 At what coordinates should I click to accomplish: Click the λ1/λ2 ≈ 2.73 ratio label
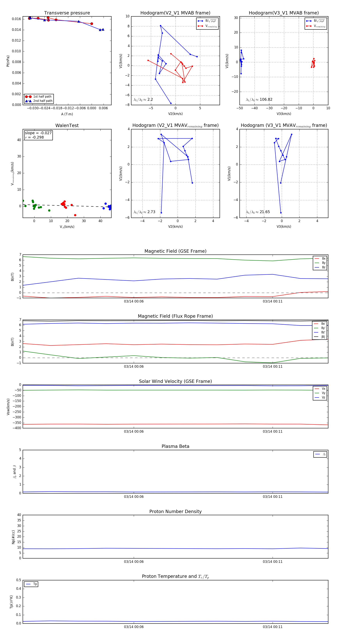144,212
